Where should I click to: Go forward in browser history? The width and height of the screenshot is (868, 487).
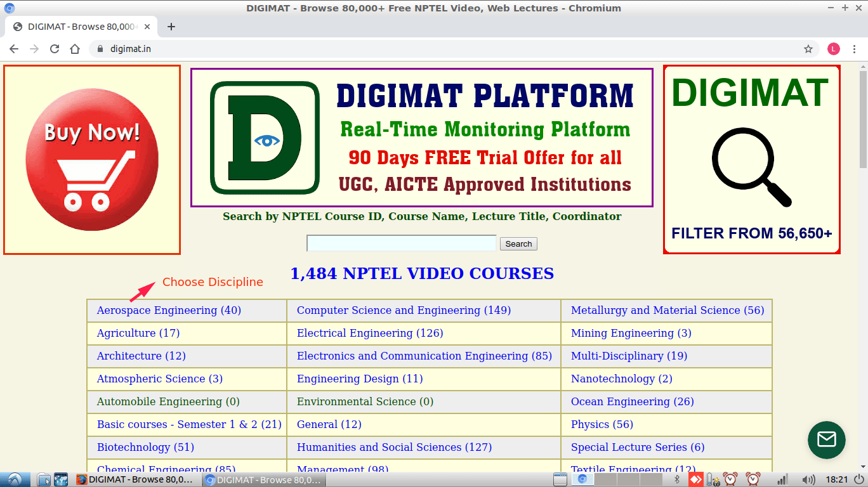pyautogui.click(x=34, y=49)
